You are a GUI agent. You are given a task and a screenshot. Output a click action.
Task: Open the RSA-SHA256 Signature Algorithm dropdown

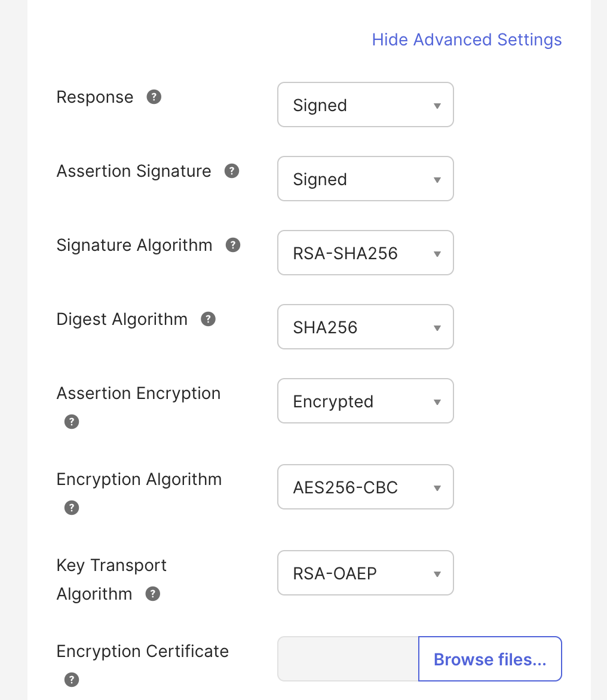click(x=365, y=253)
